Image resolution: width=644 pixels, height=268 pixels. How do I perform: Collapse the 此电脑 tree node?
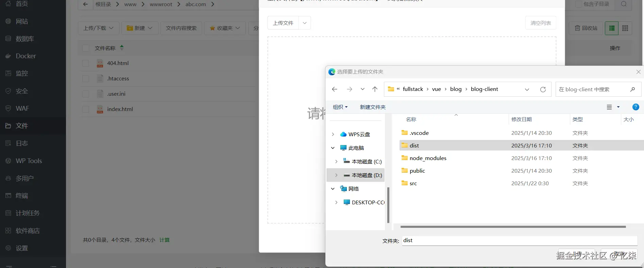click(333, 148)
